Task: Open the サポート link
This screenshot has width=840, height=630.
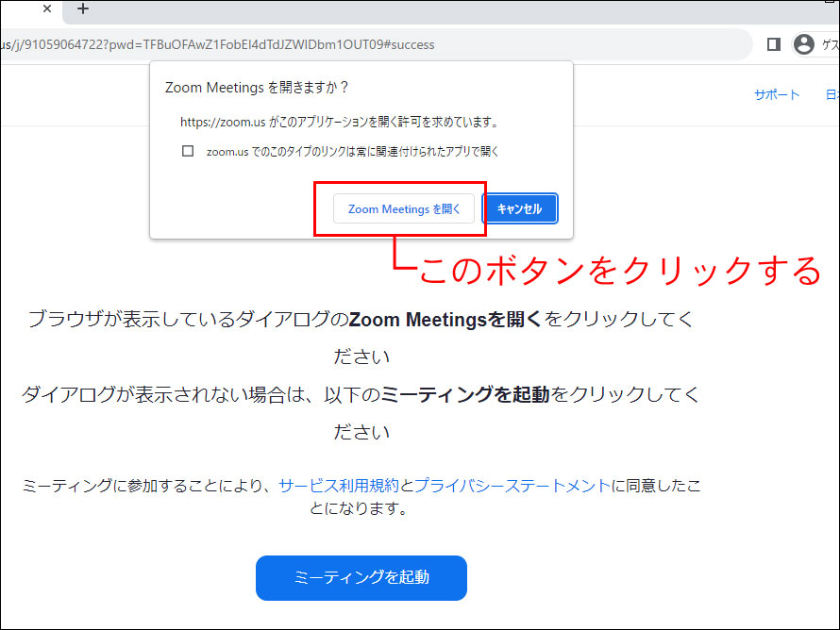Action: pos(777,94)
